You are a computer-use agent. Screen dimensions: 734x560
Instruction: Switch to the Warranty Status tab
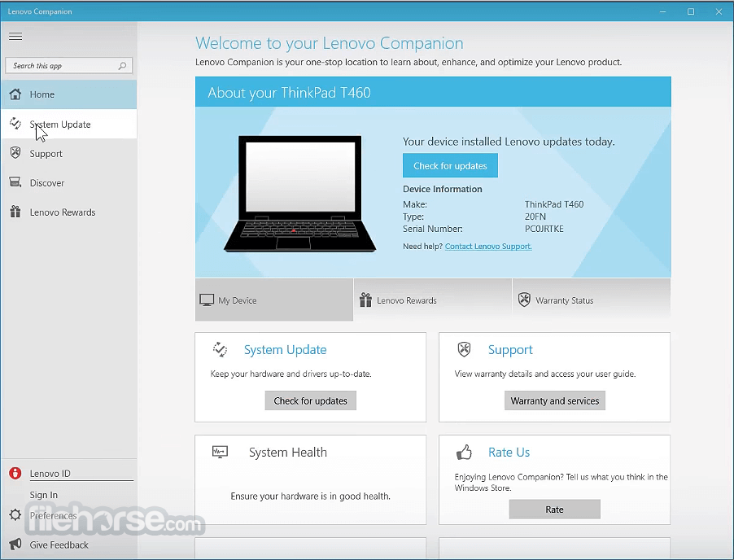tap(592, 300)
